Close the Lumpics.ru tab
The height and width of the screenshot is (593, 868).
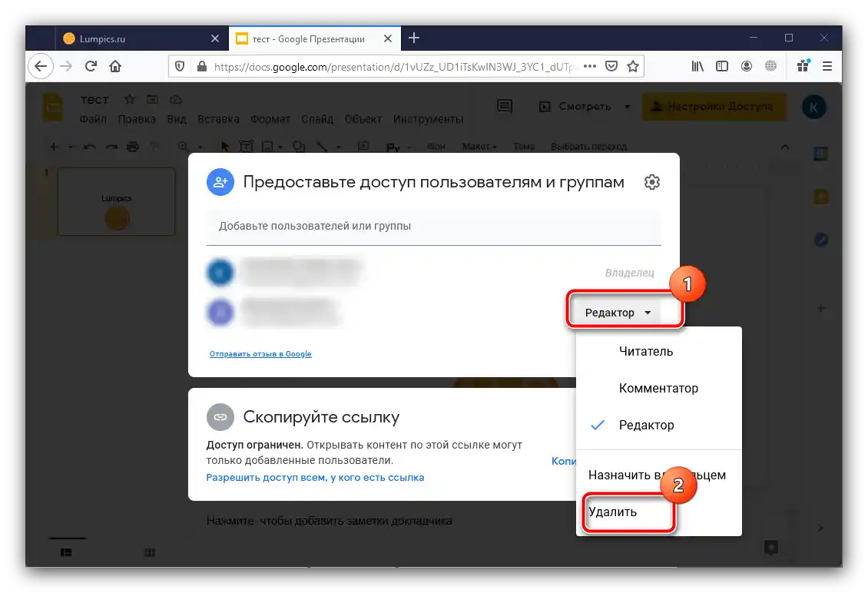click(x=215, y=38)
